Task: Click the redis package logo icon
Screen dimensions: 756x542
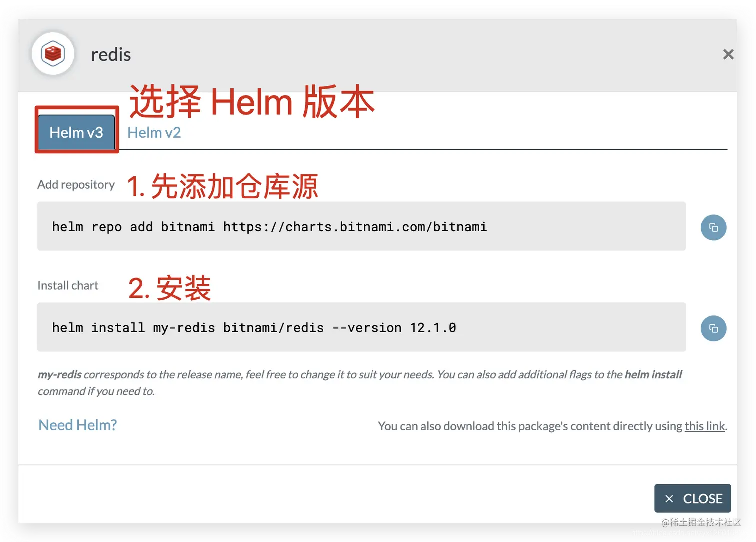Action: [x=53, y=53]
